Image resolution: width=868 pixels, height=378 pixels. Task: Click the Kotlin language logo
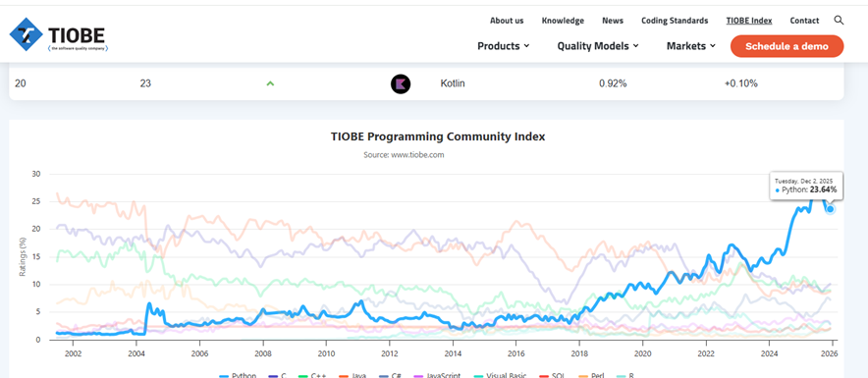(401, 83)
